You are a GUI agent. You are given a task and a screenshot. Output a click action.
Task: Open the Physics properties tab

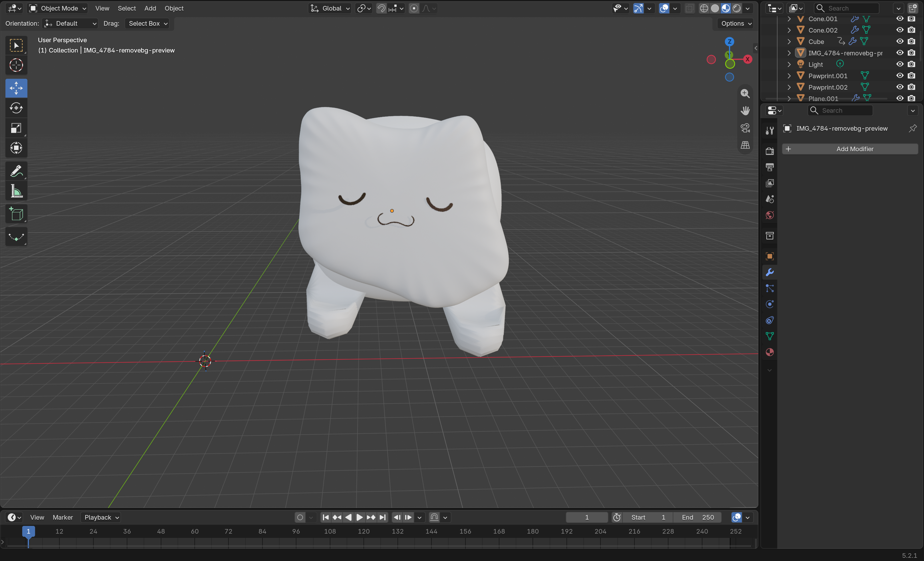(770, 304)
